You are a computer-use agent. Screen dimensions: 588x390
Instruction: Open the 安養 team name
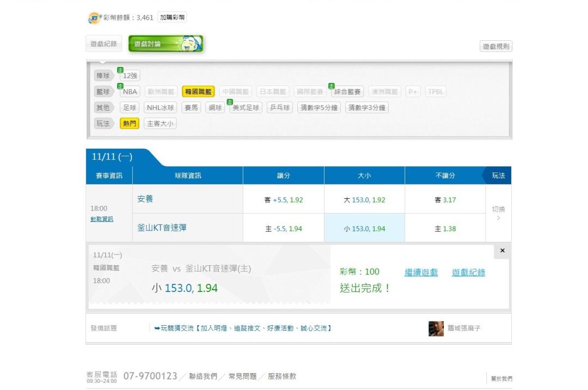[x=145, y=199]
